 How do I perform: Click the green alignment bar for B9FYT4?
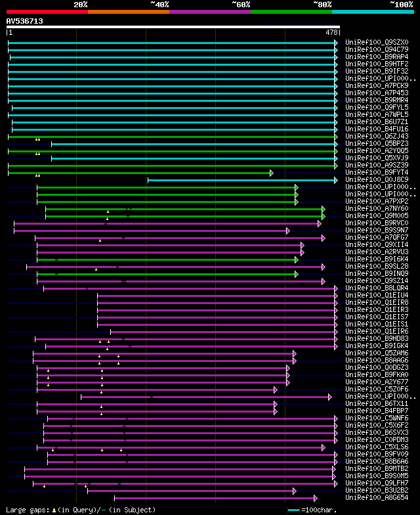[x=139, y=173]
